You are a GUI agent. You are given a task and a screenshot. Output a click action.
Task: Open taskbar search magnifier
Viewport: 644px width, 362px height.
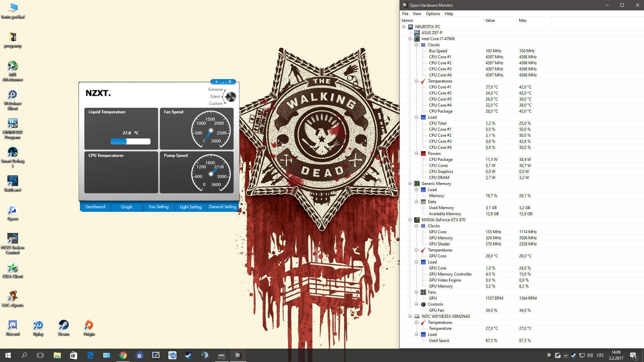click(x=24, y=355)
